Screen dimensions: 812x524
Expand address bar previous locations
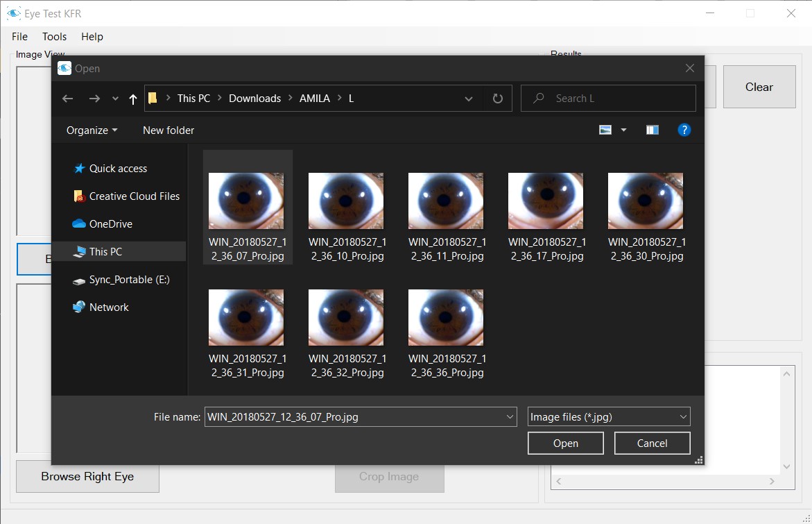pos(469,99)
